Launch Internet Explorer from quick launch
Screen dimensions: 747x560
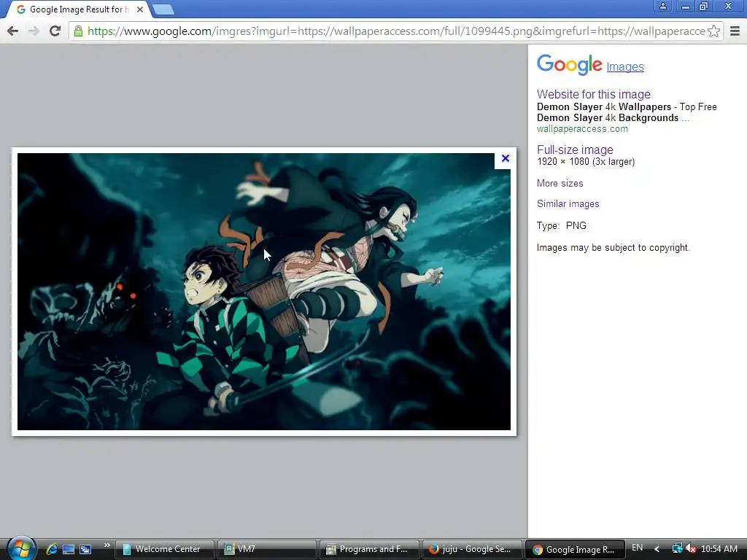(x=52, y=549)
